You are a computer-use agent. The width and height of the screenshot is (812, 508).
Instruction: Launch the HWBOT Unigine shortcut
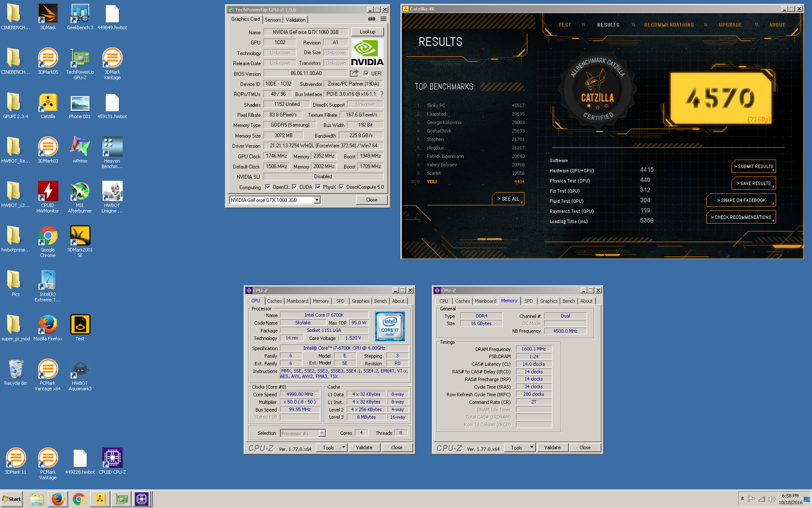pyautogui.click(x=112, y=198)
